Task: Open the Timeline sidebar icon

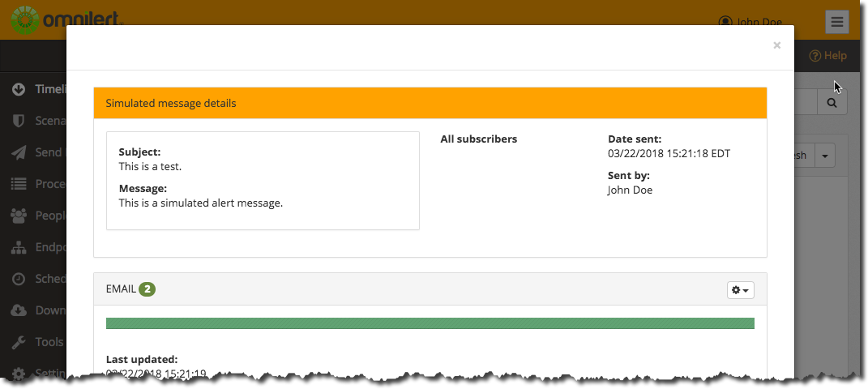Action: [19, 89]
